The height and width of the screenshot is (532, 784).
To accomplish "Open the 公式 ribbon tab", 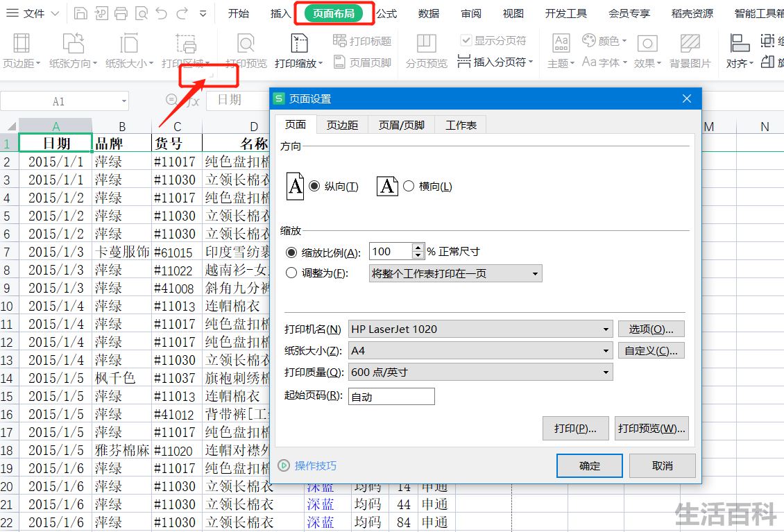I will tap(387, 13).
